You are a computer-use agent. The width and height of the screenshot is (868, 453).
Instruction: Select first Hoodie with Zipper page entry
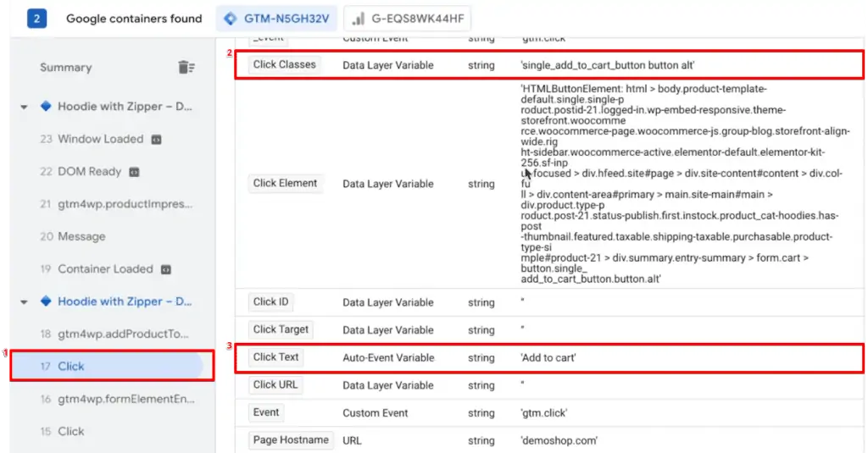125,106
